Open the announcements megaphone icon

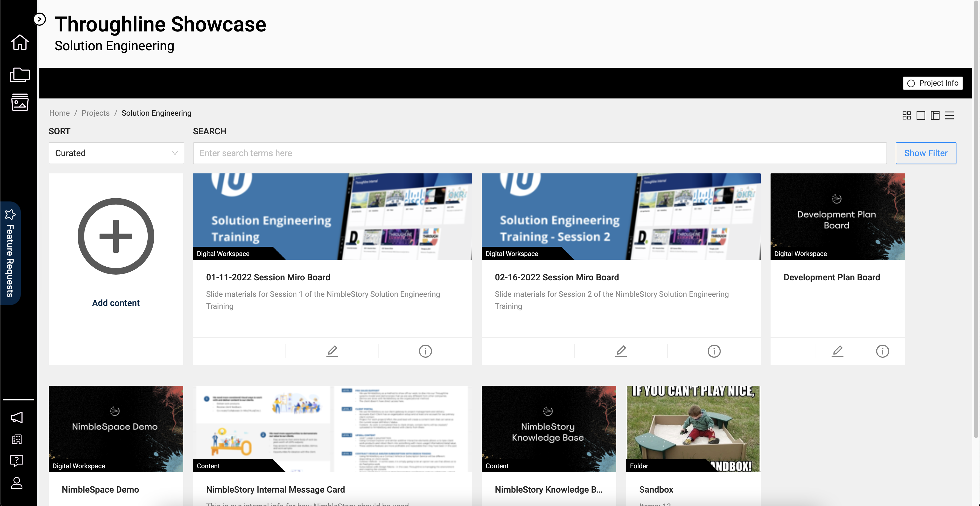pos(17,417)
